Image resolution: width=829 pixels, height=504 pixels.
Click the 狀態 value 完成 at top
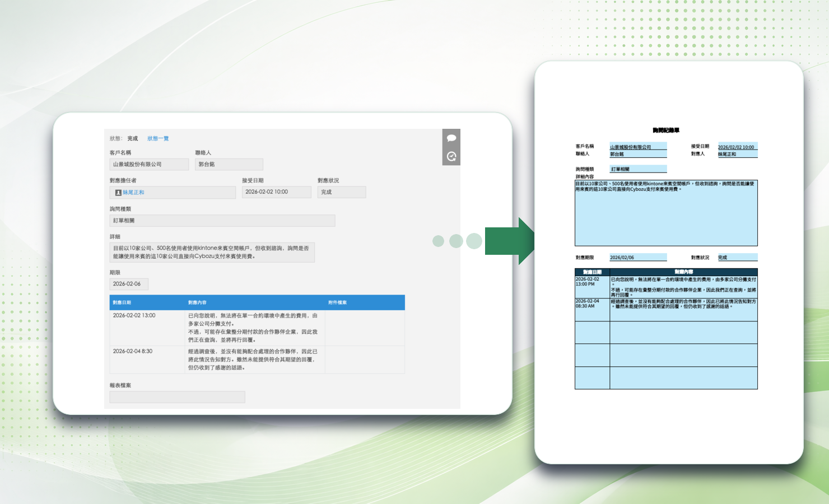(x=132, y=138)
